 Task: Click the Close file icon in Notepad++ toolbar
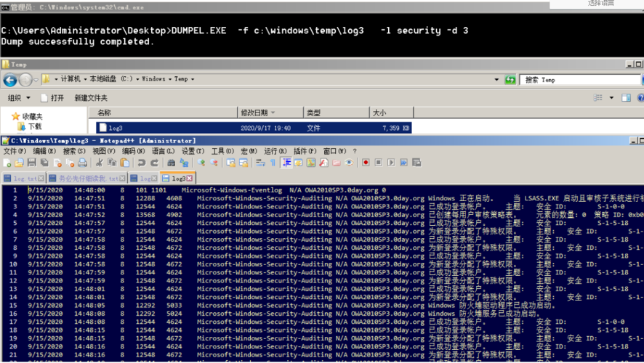tap(57, 163)
